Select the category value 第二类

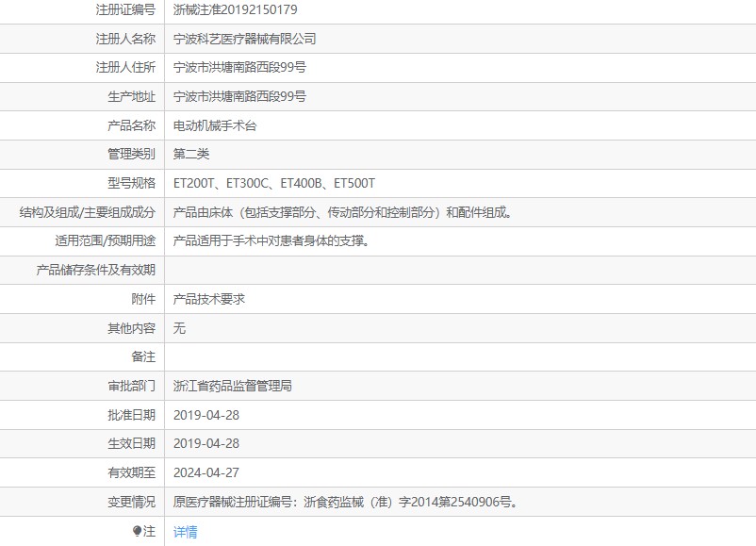click(191, 155)
